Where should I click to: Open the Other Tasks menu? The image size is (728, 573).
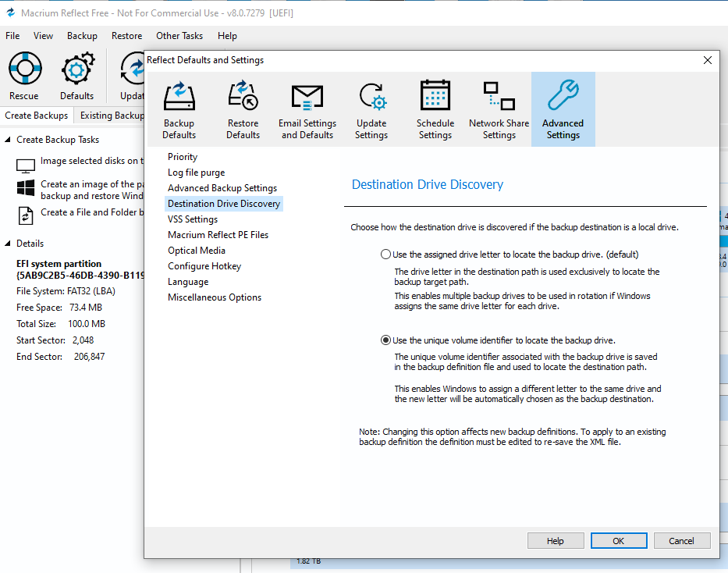point(179,36)
